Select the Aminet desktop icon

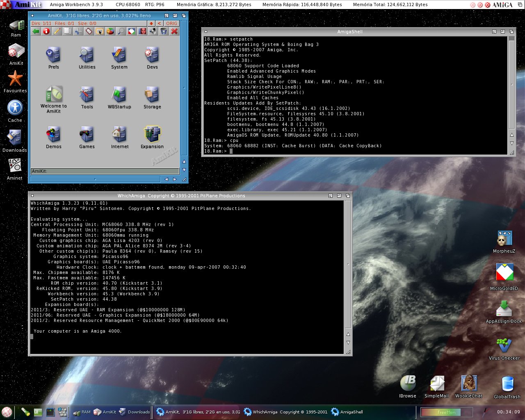[x=15, y=169]
